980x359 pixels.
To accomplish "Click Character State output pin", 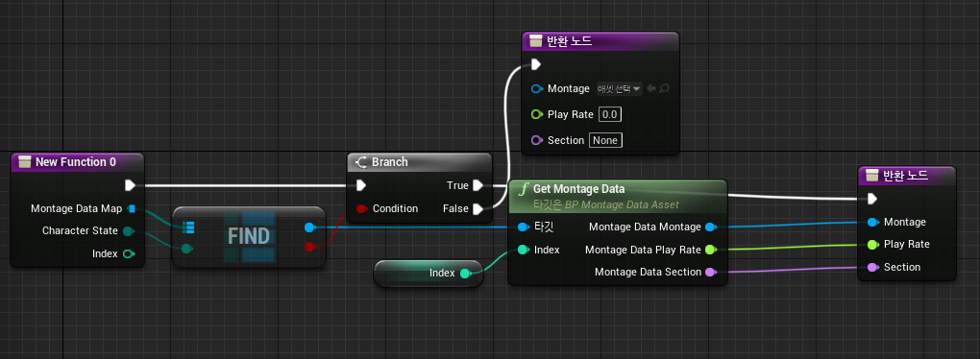I will 128,231.
